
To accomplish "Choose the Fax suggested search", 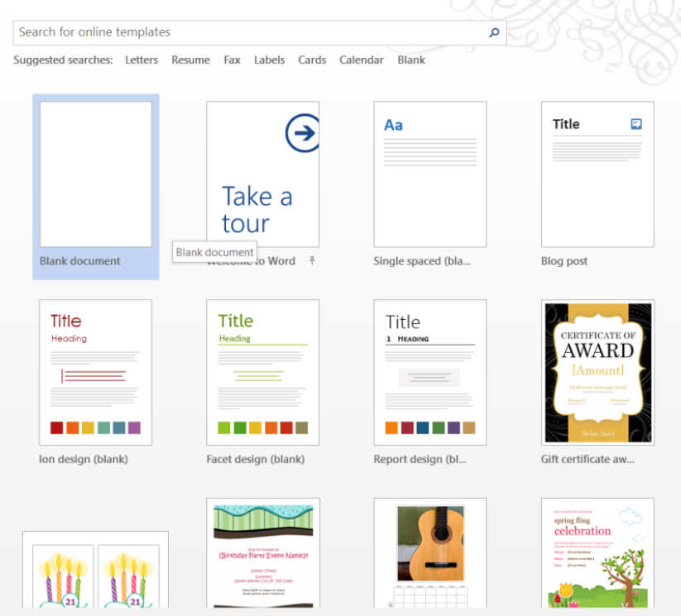I will click(x=233, y=60).
